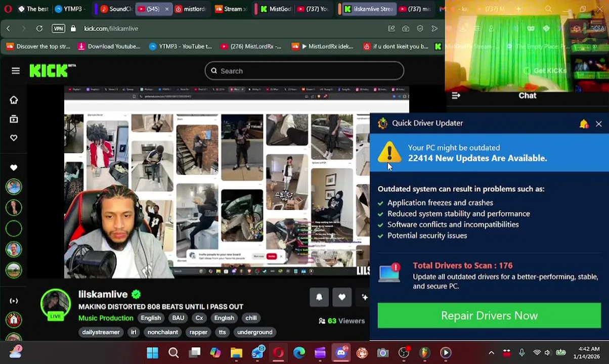Select the underground tag

tap(255, 332)
